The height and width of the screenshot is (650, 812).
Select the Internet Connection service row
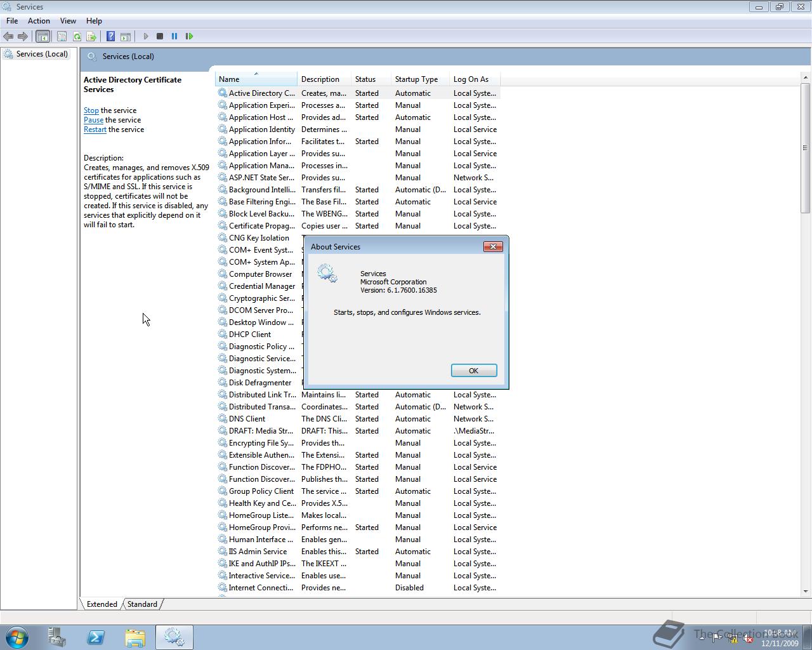(358, 587)
